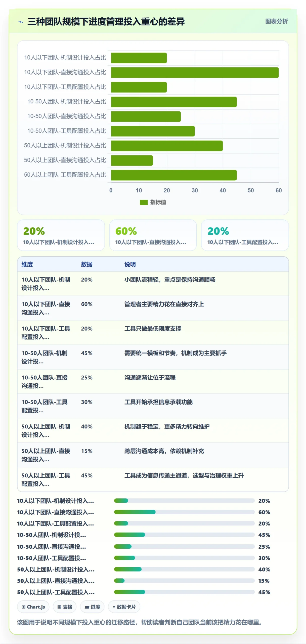The height and width of the screenshot is (644, 306).
Task: Click bar for 50人以上团队-直接沟通投入占比
Action: [x=132, y=160]
